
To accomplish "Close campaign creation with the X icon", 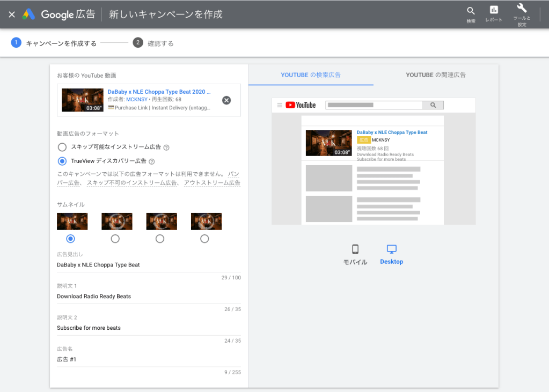I will click(x=12, y=14).
